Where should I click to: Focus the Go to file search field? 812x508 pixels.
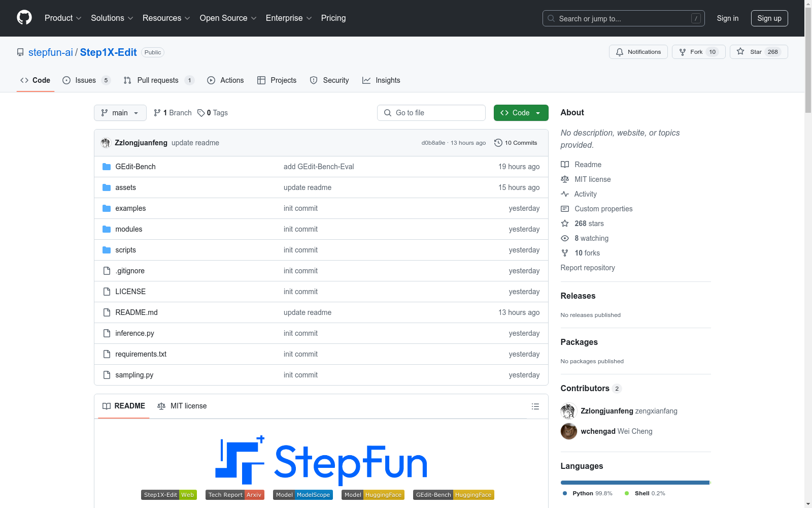tap(431, 113)
